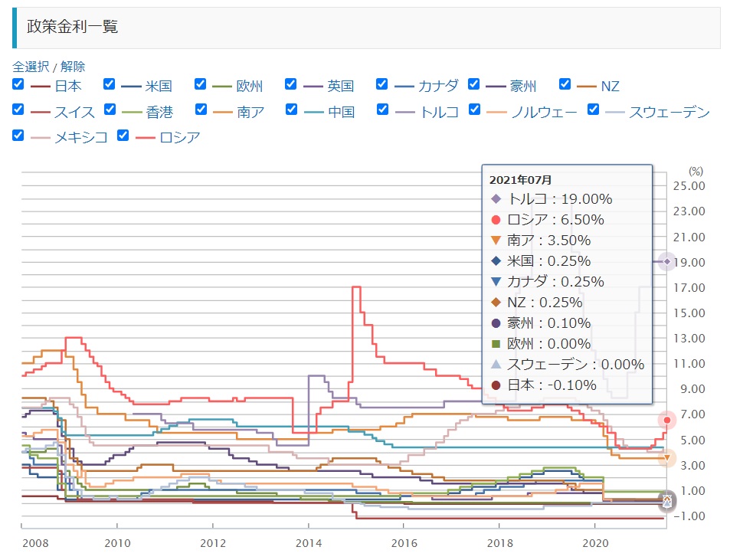Click the 南ア legend label

250,112
